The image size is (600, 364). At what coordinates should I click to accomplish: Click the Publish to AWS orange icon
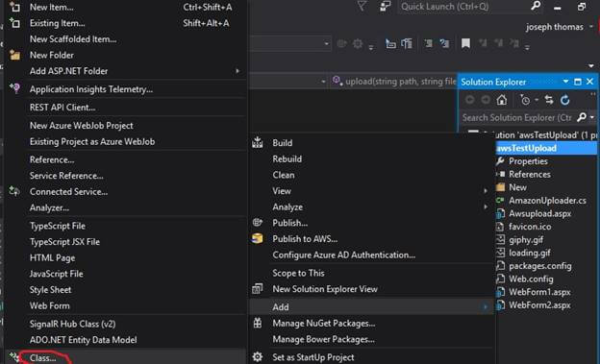pos(258,238)
